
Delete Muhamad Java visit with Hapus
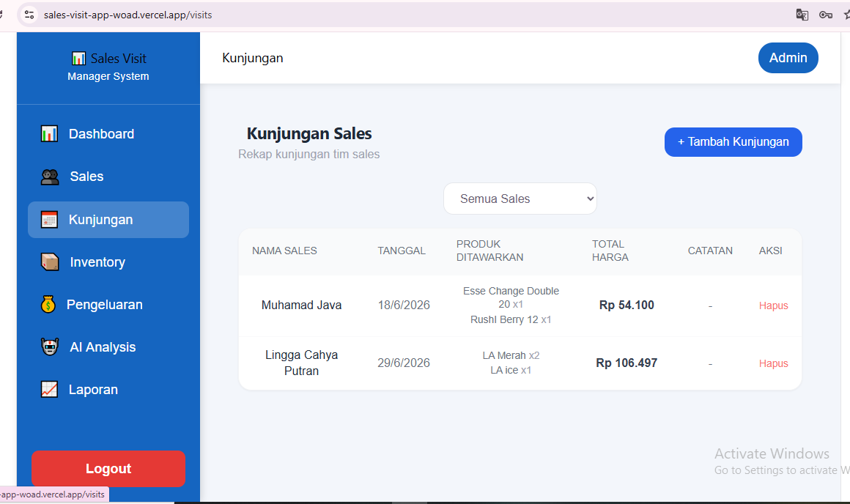(773, 305)
